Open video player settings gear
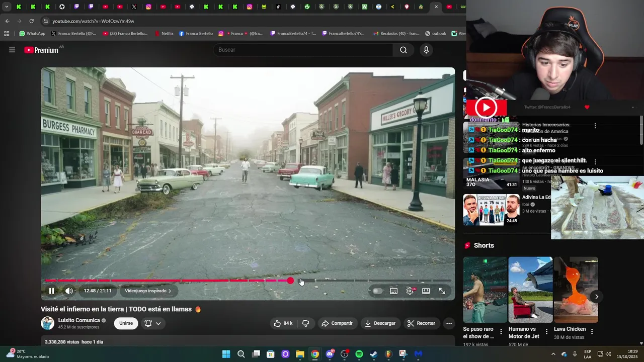This screenshot has height=362, width=644. pyautogui.click(x=410, y=291)
